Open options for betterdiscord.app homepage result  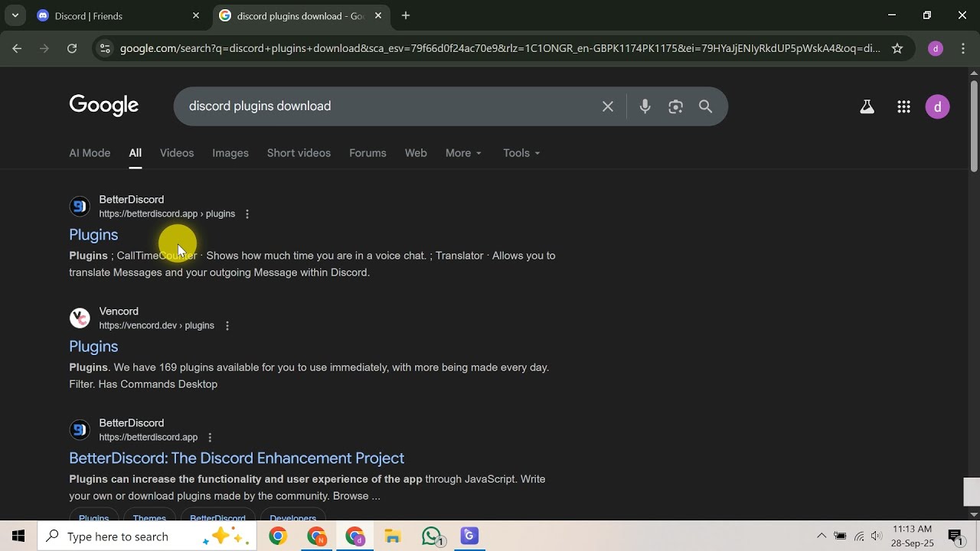210,438
